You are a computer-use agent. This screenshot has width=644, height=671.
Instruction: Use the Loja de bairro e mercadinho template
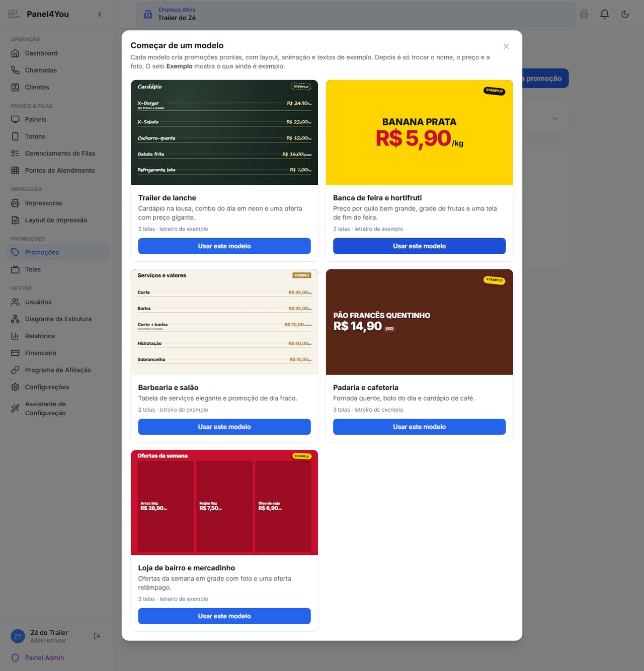click(x=224, y=616)
